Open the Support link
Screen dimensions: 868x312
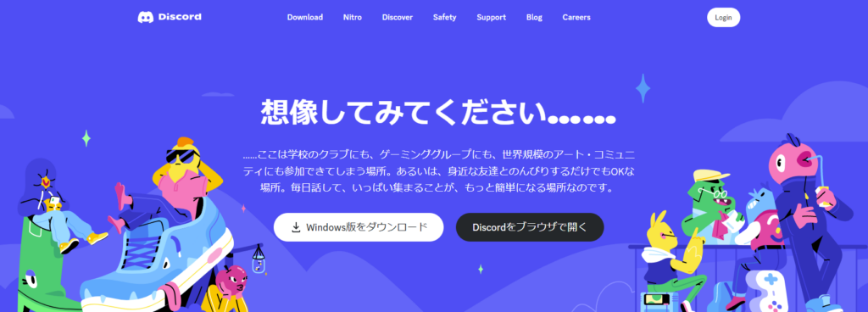[x=491, y=17]
